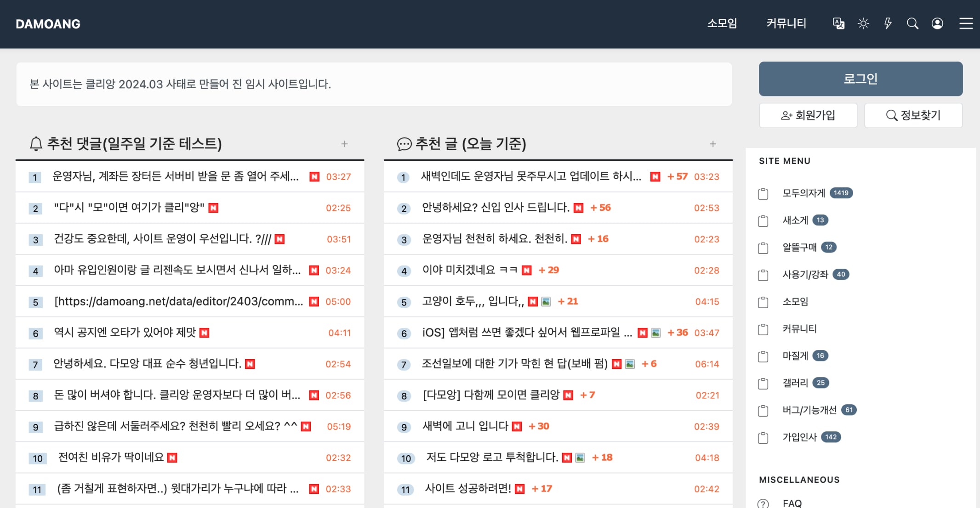This screenshot has height=508, width=980.
Task: Expand 추천 글 section with plus icon
Action: coord(713,144)
